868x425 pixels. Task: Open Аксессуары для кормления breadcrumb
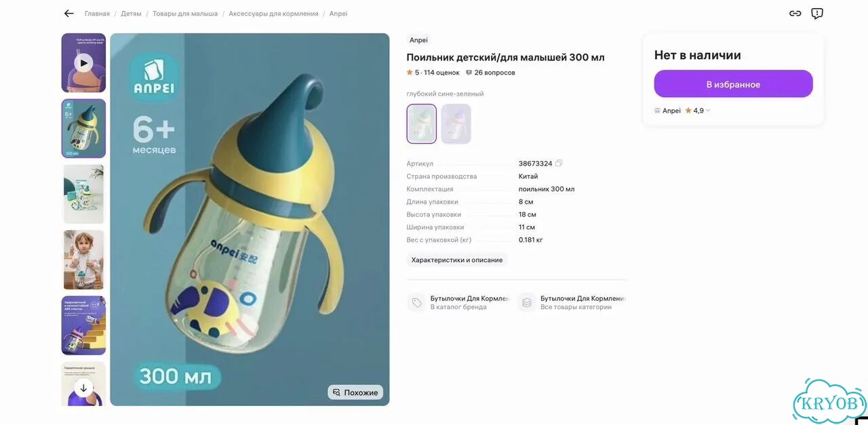[273, 14]
